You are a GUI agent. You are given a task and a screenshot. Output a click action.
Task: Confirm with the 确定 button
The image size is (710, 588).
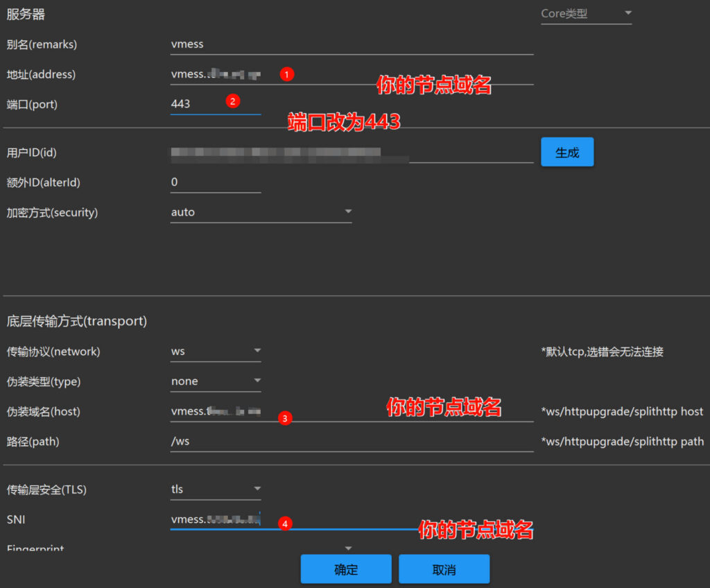point(346,569)
